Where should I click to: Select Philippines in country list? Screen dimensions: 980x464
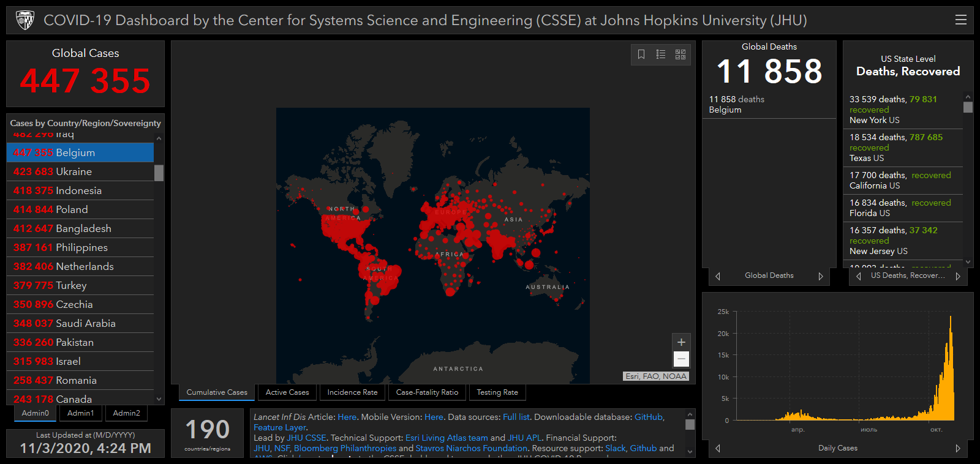tap(80, 247)
